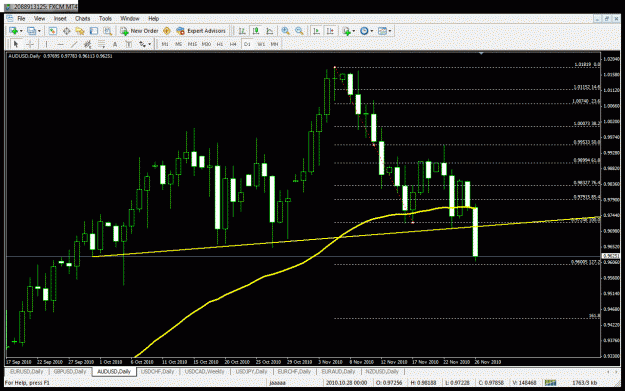Open the Insert menu

point(60,18)
